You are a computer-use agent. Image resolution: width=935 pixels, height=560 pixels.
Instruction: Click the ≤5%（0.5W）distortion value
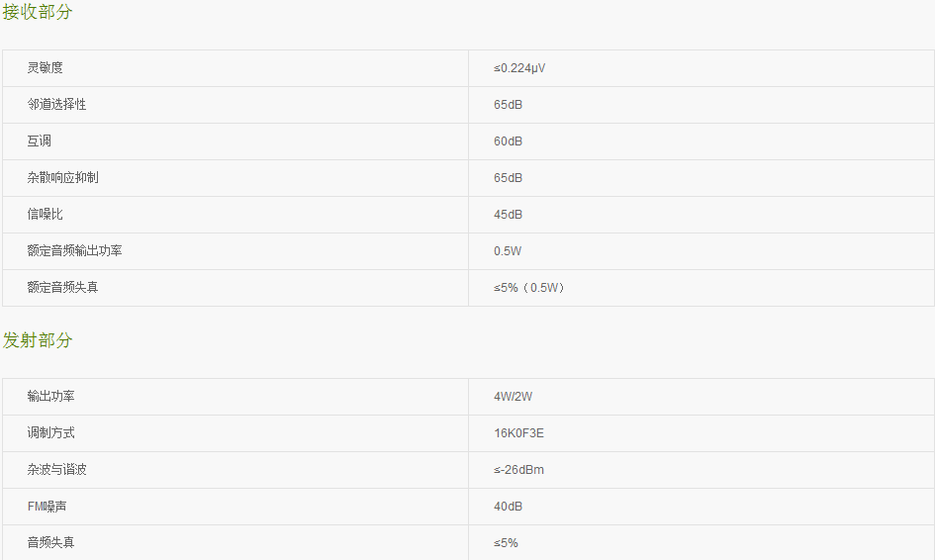529,288
